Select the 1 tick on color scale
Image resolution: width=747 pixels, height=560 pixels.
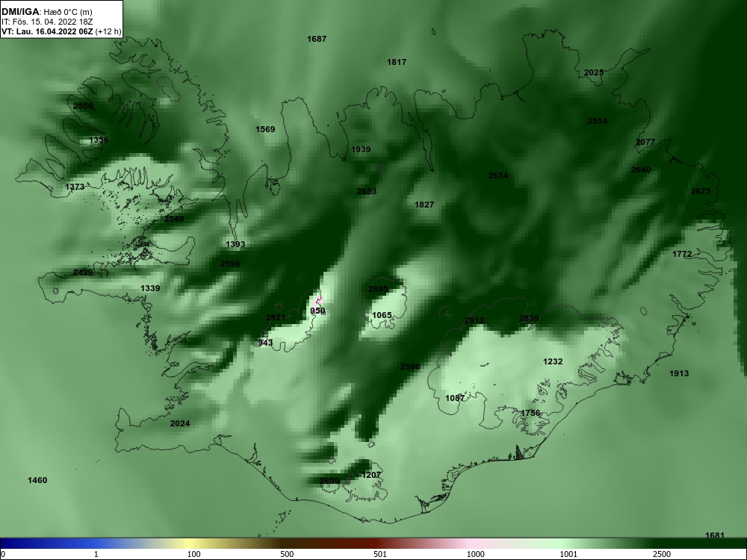coord(96,554)
